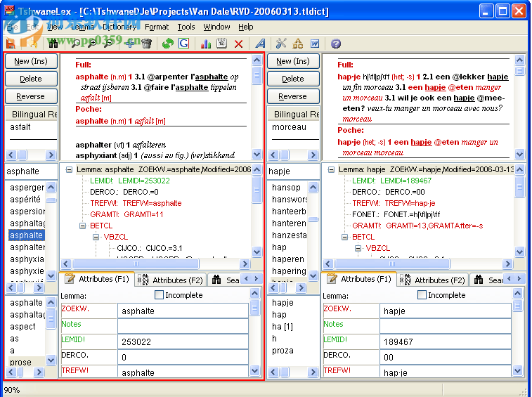Click the binoculars search icon in toolbar
This screenshot has height=397, width=532.
pyautogui.click(x=53, y=44)
